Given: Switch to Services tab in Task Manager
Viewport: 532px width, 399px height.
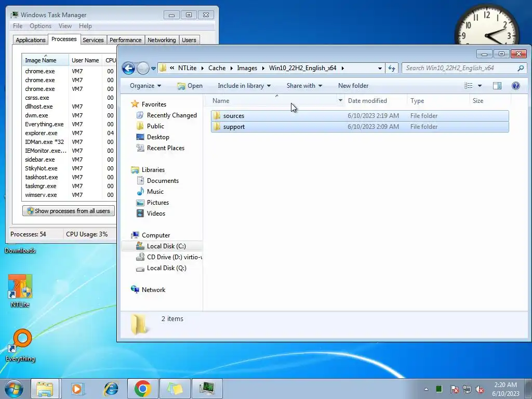Looking at the screenshot, I should (93, 40).
